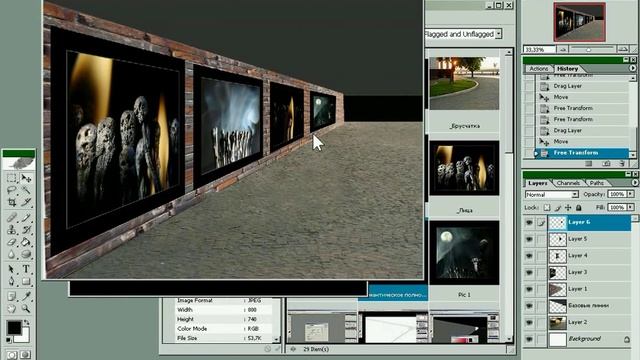
Task: Select the Hand tool
Action: [x=11, y=309]
